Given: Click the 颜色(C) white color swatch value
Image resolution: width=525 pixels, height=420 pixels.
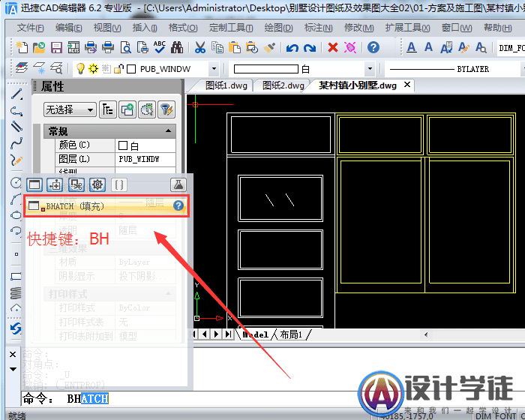Looking at the screenshot, I should [x=145, y=145].
